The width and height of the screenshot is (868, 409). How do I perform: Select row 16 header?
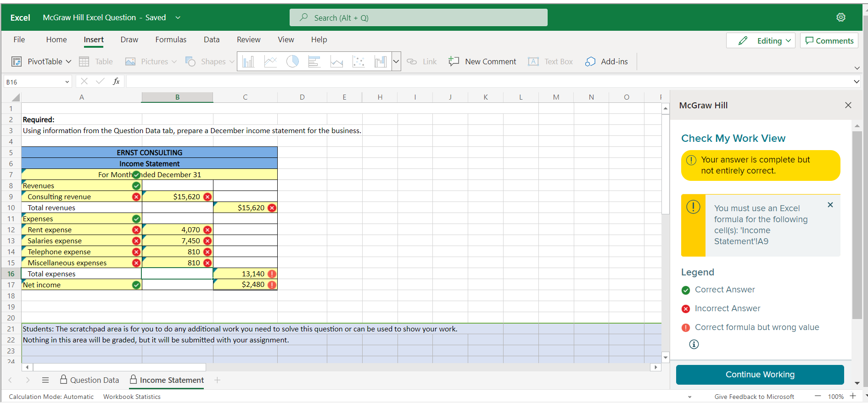point(11,274)
